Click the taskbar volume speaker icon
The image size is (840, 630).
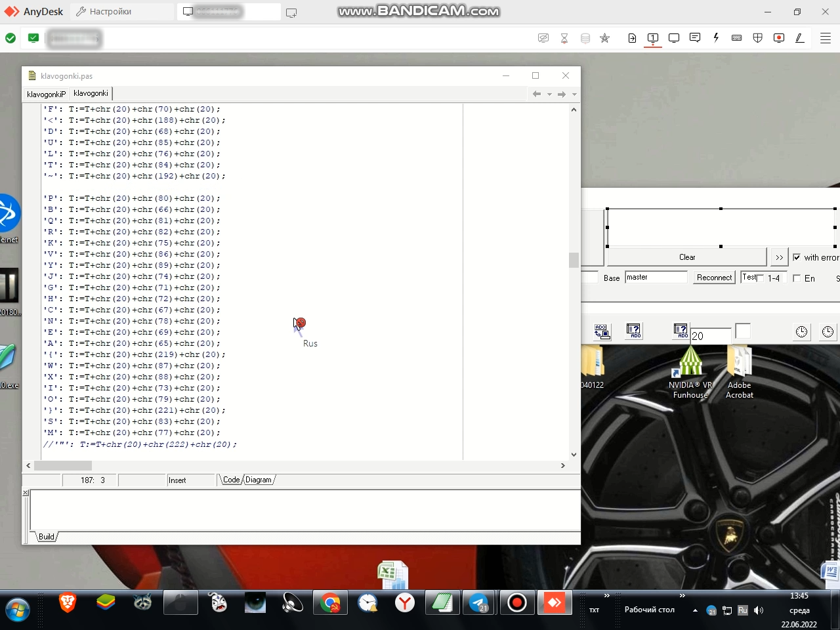click(x=759, y=610)
